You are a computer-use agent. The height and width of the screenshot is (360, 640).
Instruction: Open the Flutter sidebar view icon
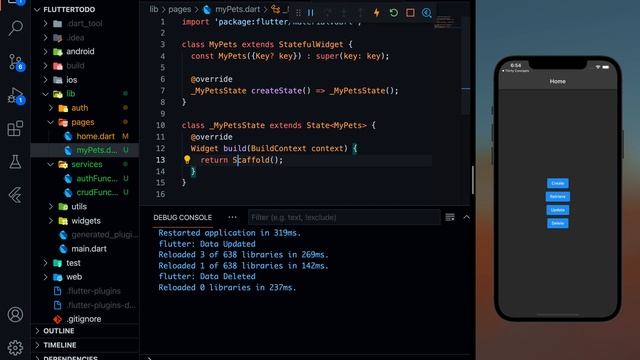click(x=16, y=195)
